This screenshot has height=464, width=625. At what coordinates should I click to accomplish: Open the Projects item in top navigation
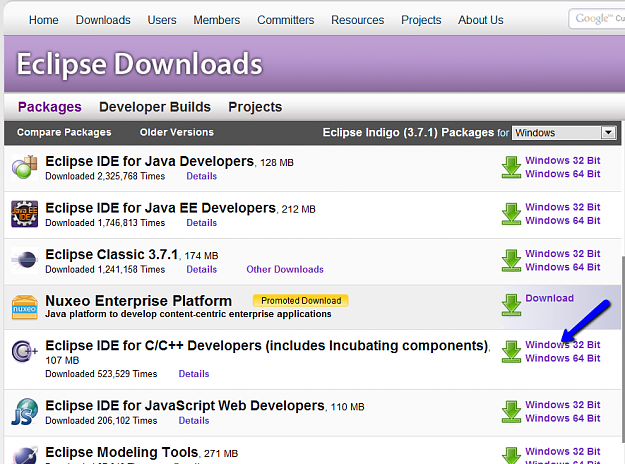tap(421, 20)
